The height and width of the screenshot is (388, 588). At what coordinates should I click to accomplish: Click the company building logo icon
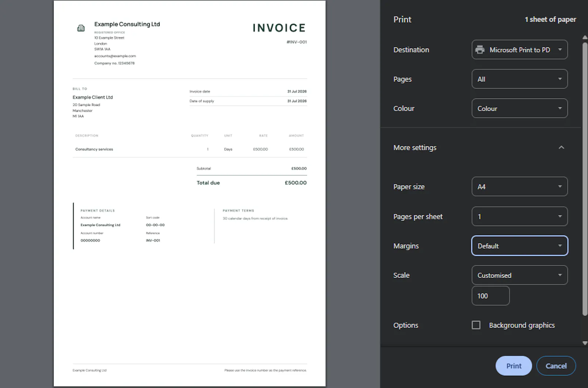point(81,28)
